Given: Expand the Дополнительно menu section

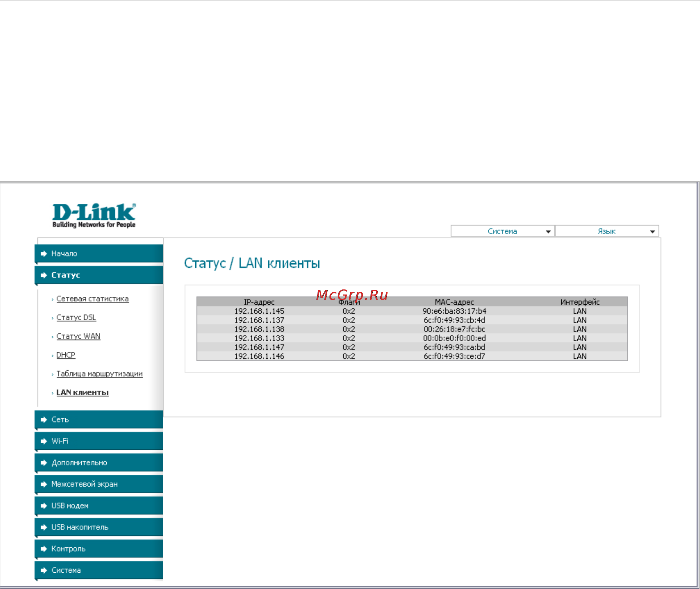Looking at the screenshot, I should [x=99, y=463].
